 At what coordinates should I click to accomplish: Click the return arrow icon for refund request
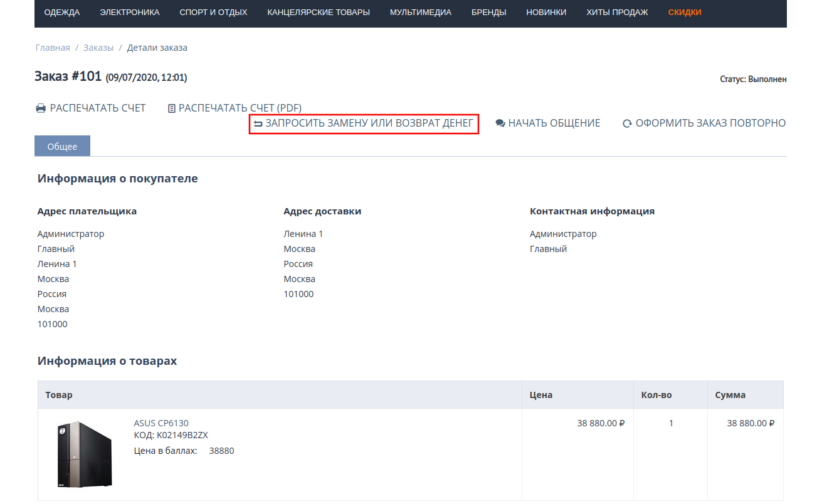[258, 124]
